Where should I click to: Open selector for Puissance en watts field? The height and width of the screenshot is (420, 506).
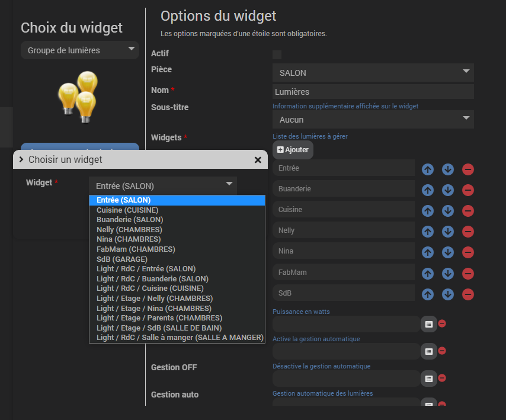(429, 324)
